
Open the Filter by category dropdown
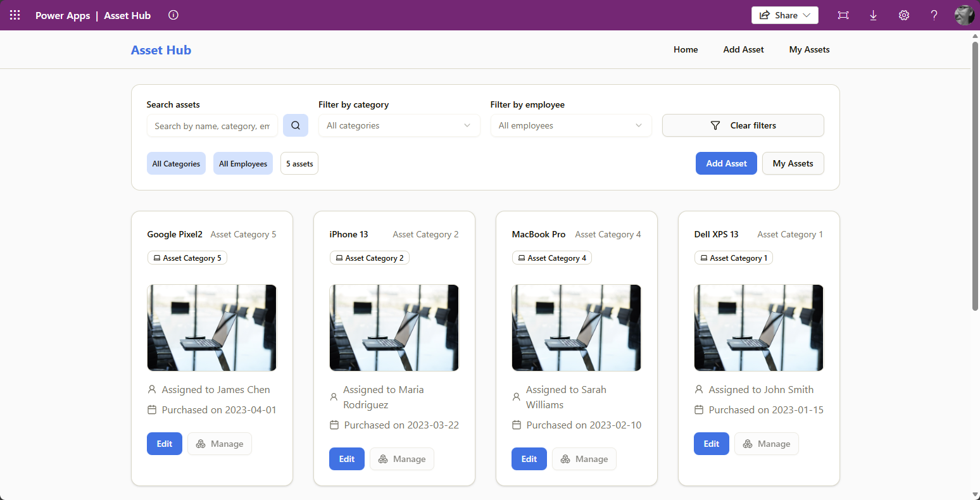pos(399,125)
